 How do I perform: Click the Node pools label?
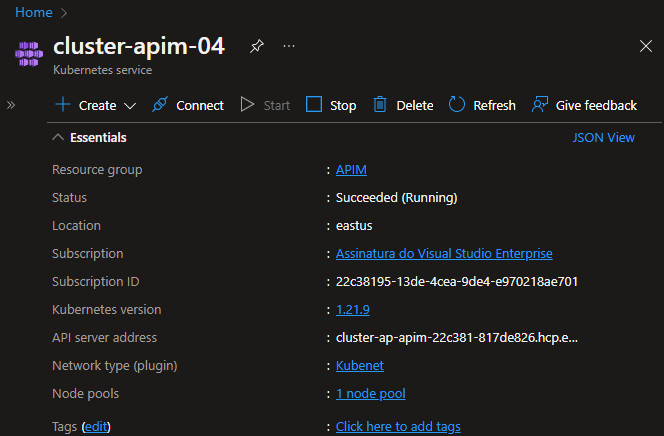point(86,394)
